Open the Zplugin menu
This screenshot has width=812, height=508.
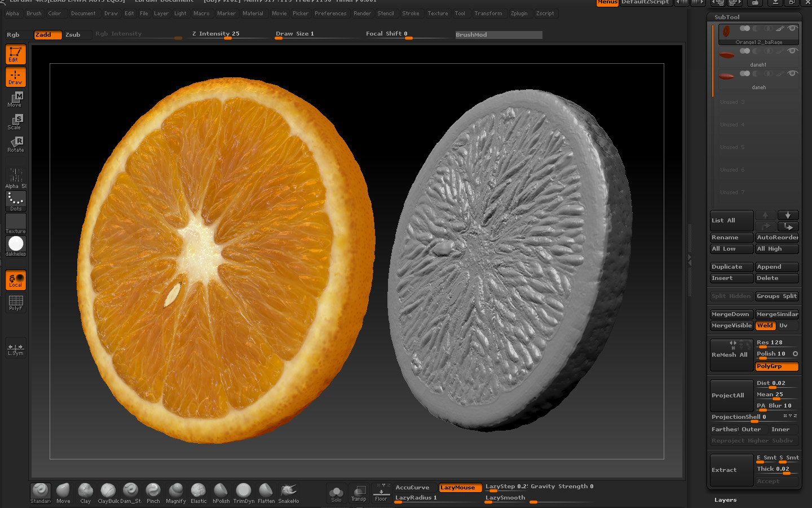tap(519, 14)
